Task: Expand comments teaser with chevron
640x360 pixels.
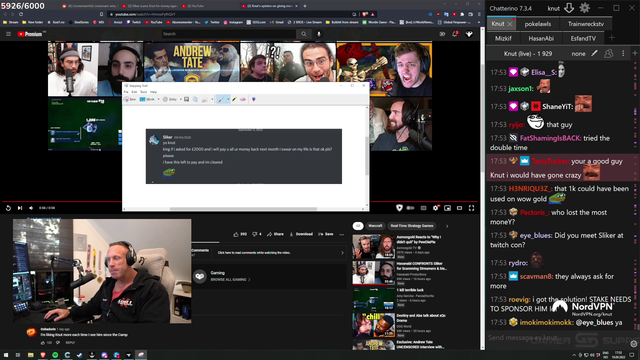Action: tap(342, 253)
